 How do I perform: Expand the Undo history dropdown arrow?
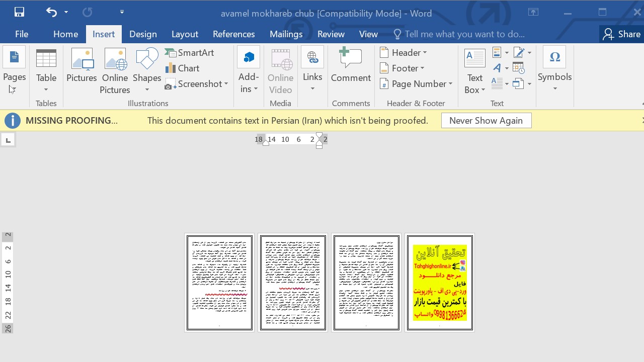click(x=66, y=12)
